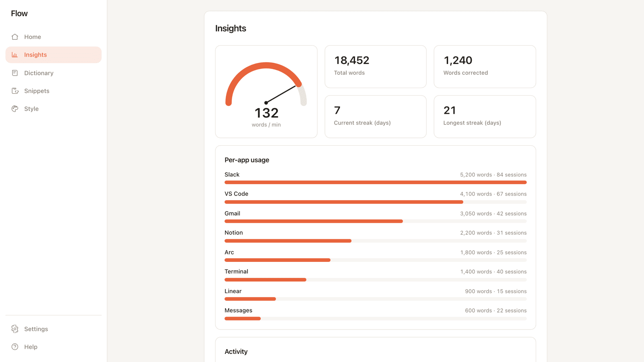644x362 pixels.
Task: Click the Dictionary book icon
Action: point(15,73)
